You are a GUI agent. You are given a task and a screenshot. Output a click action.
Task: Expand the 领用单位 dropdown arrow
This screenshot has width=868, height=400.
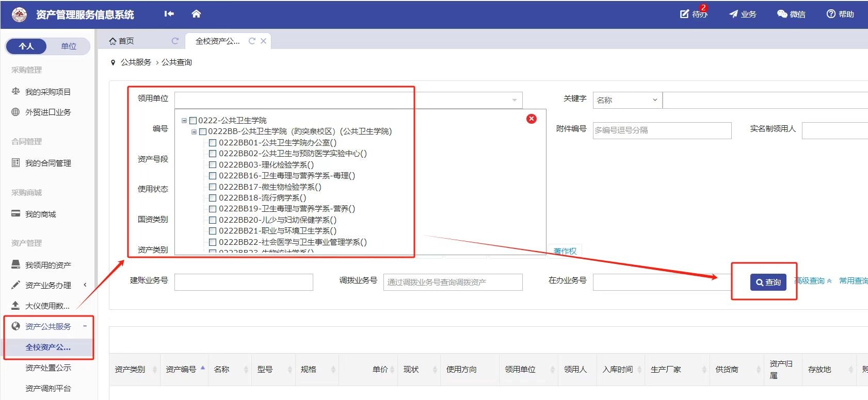514,100
